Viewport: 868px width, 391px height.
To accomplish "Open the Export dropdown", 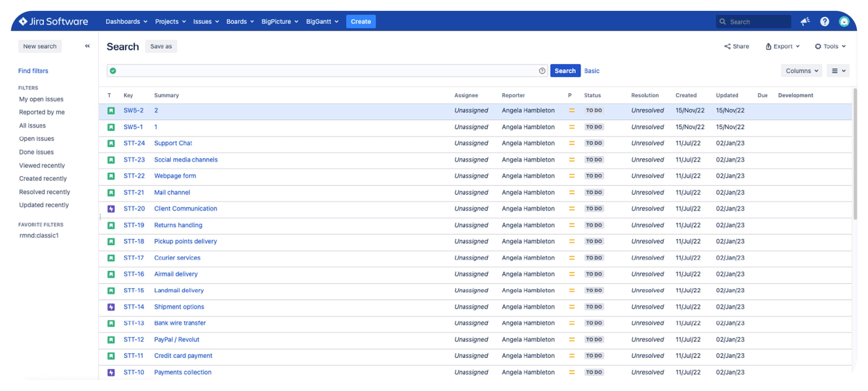I will (x=782, y=46).
